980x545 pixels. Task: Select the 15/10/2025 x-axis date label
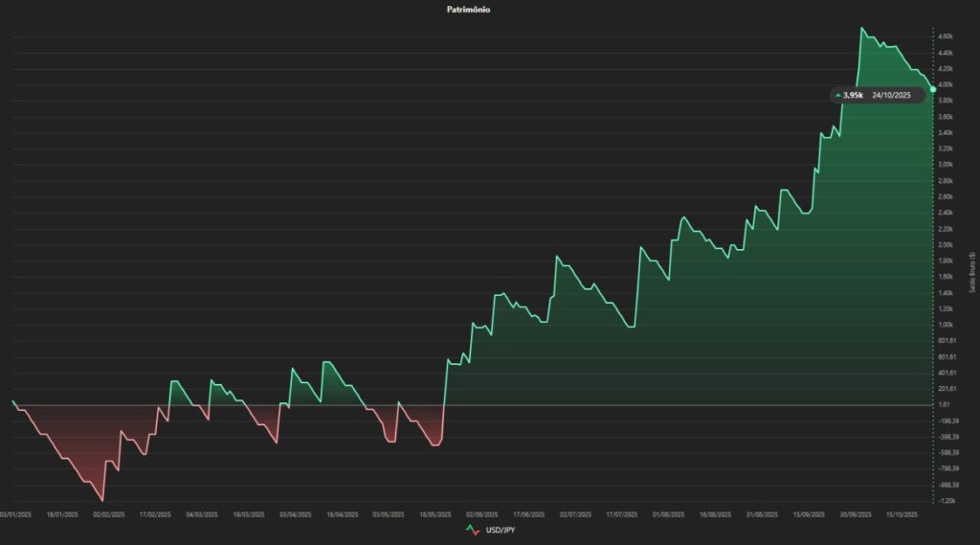pos(901,514)
